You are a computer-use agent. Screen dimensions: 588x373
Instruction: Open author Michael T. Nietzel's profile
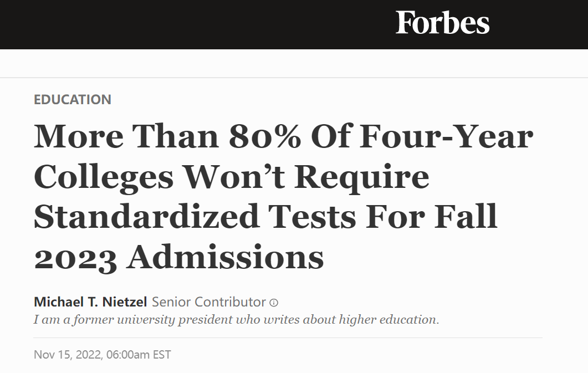pos(90,302)
